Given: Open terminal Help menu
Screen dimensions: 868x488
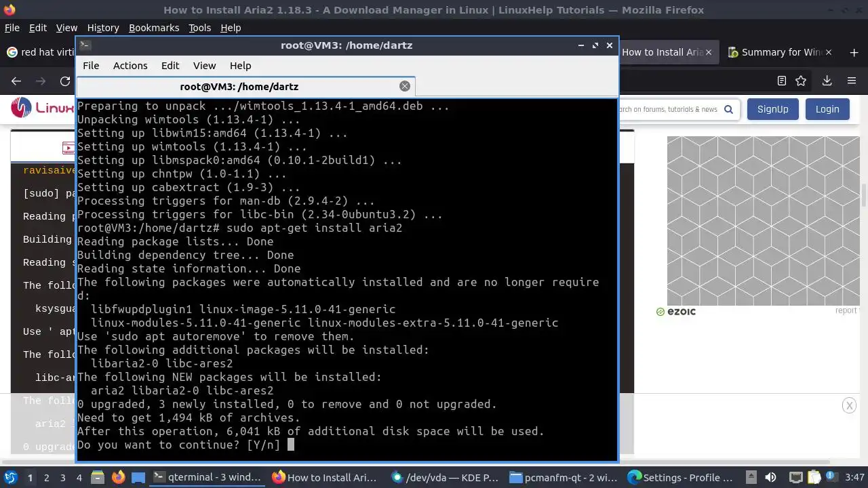Looking at the screenshot, I should [x=241, y=66].
